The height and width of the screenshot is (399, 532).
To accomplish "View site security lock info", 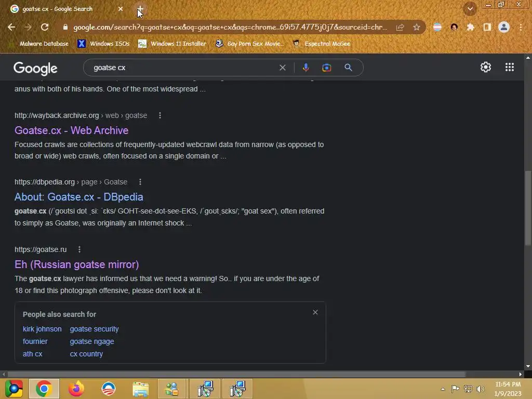I will click(x=65, y=27).
